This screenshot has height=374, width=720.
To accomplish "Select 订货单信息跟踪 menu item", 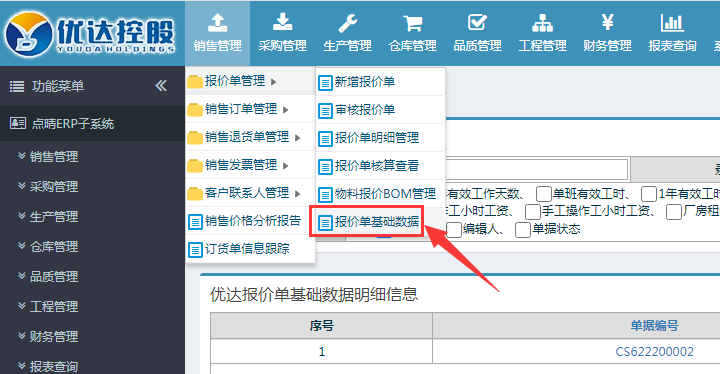I will [250, 249].
